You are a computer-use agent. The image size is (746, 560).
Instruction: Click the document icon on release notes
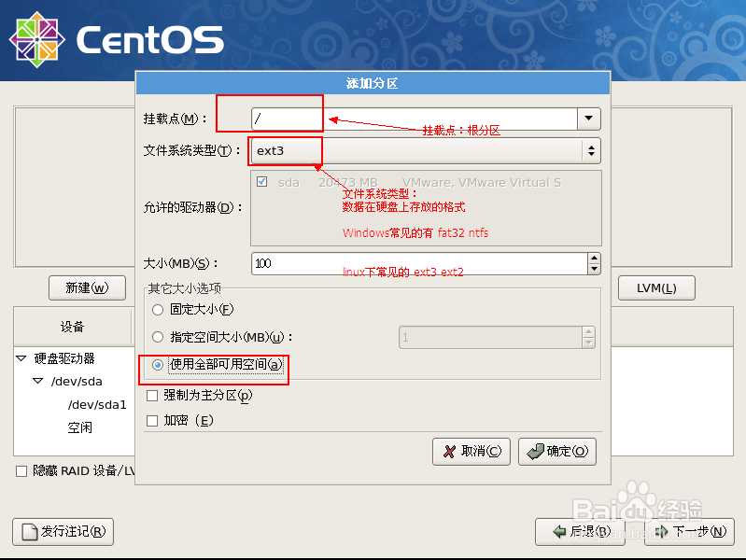(x=30, y=532)
